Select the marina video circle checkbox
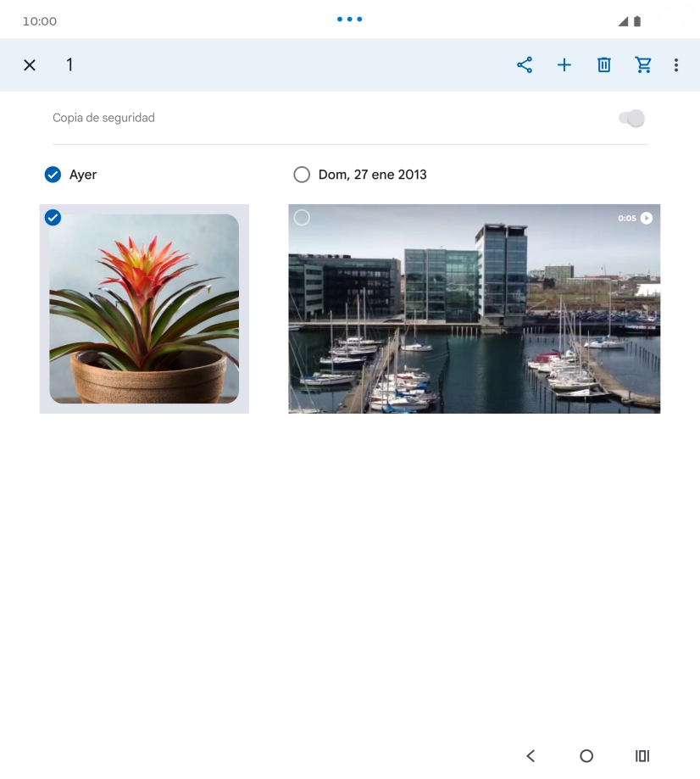Screen dimensions: 700x779 point(302,218)
